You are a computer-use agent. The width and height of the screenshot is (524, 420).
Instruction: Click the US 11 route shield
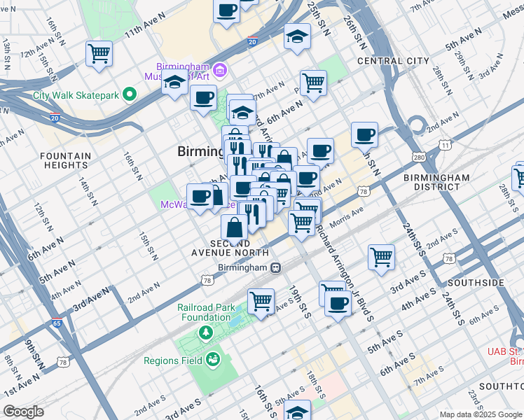click(x=444, y=146)
